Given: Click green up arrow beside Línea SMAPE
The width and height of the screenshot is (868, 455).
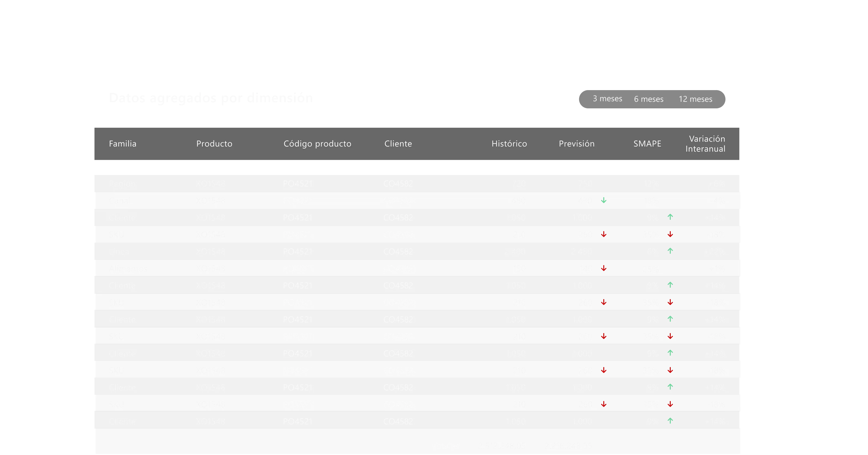Looking at the screenshot, I should point(670,251).
